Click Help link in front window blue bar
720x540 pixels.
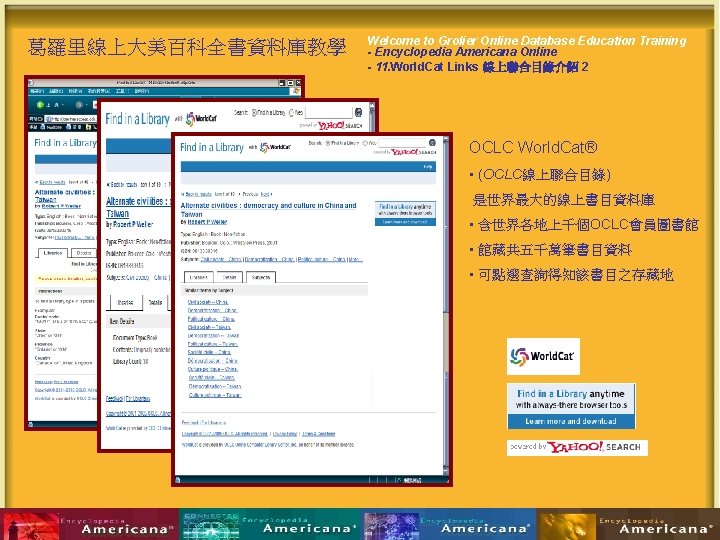(428, 167)
